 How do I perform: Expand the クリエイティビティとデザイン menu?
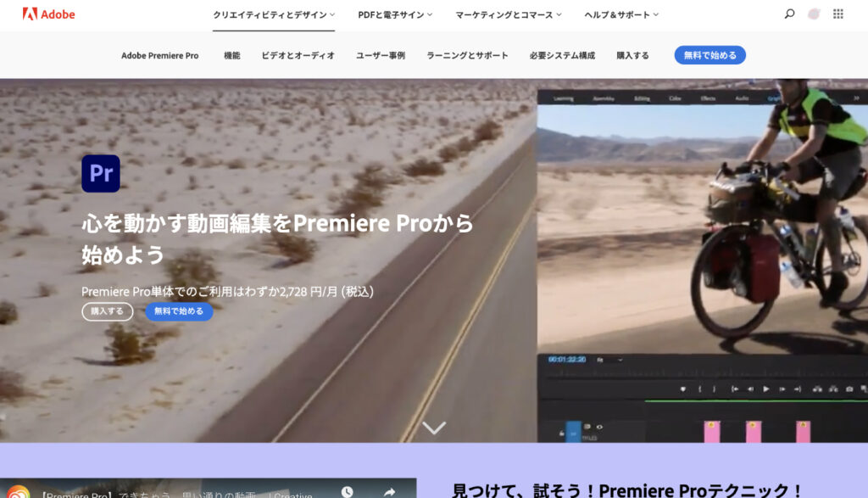tap(274, 15)
